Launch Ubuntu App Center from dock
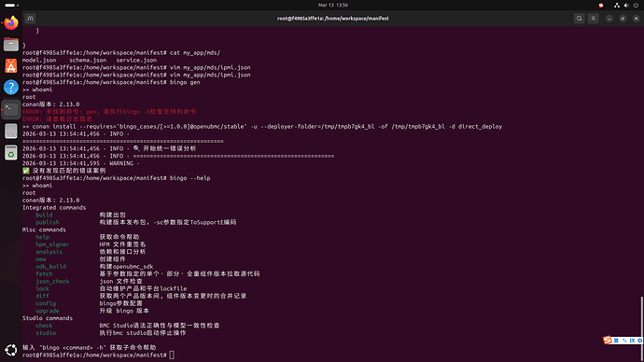 [x=11, y=65]
